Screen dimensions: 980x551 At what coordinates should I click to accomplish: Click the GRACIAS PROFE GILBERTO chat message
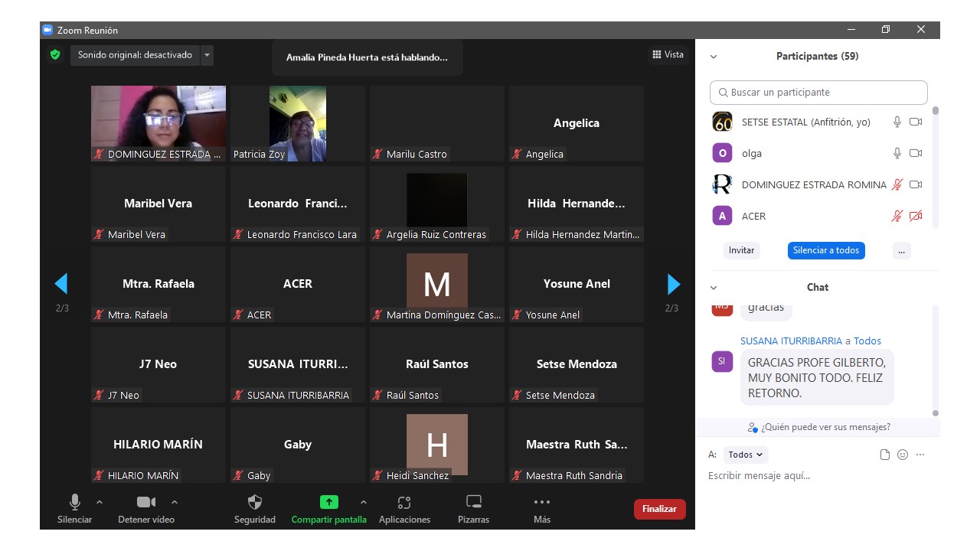pyautogui.click(x=817, y=377)
